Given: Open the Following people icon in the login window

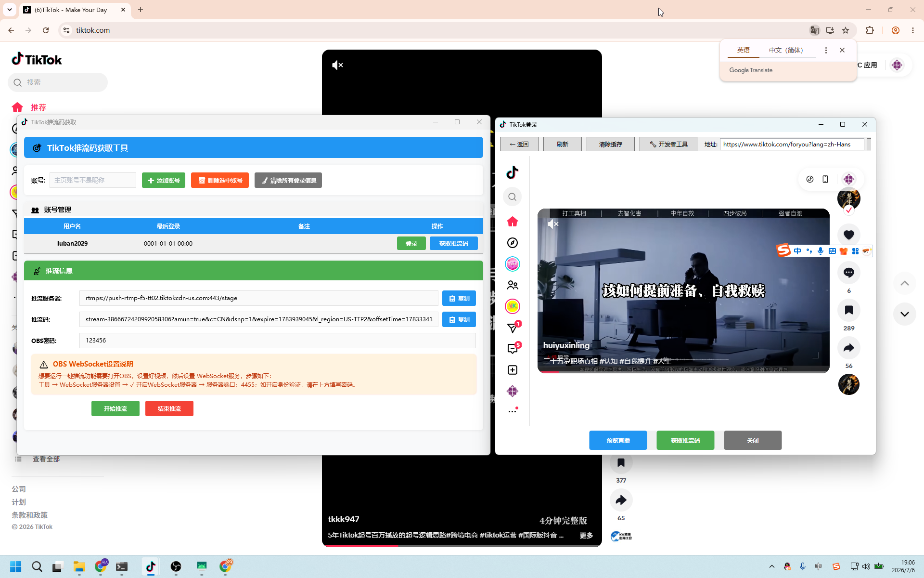Looking at the screenshot, I should 512,285.
